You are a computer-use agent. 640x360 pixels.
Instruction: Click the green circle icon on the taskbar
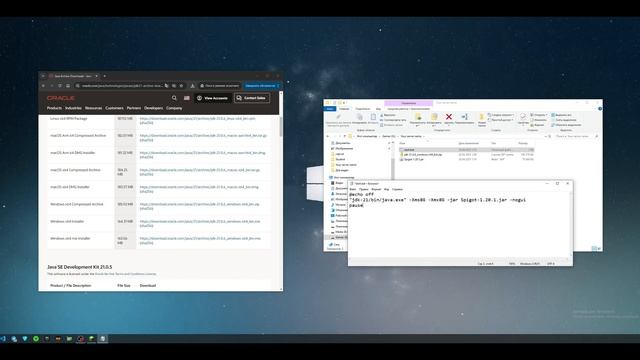36,339
